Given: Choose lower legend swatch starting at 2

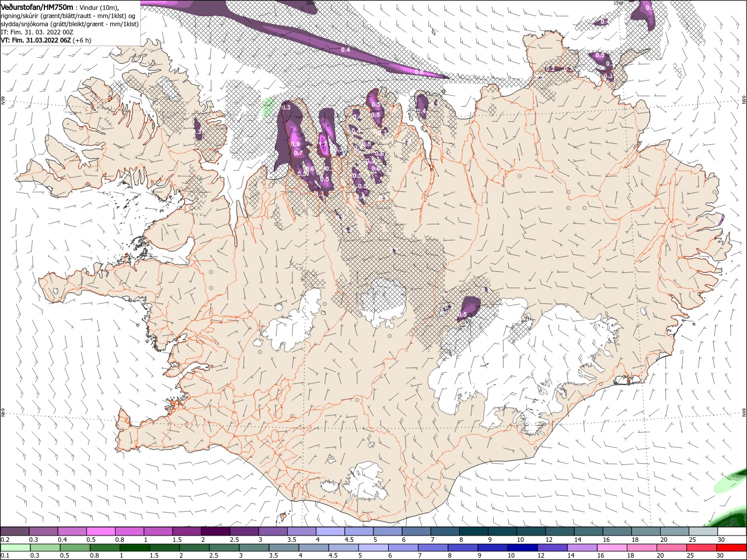Looking at the screenshot, I should 194,548.
